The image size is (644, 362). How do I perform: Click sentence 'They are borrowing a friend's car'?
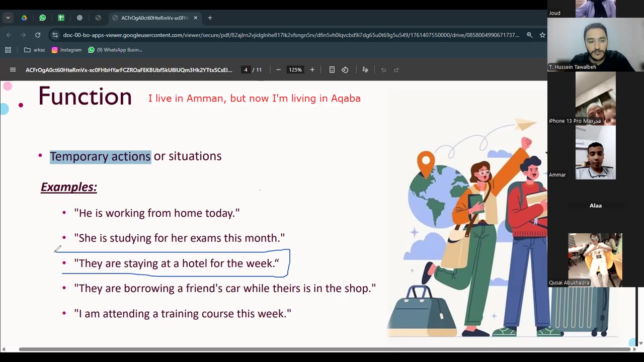pyautogui.click(x=225, y=289)
